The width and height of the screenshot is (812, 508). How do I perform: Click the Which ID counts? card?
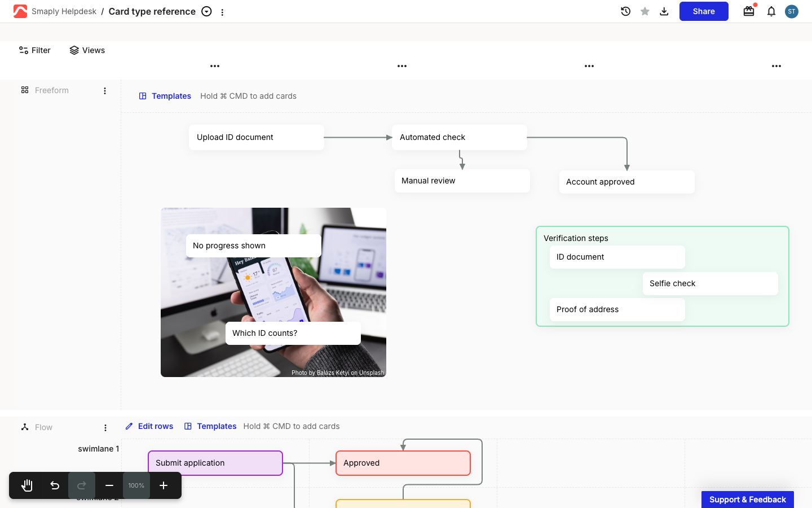[293, 333]
